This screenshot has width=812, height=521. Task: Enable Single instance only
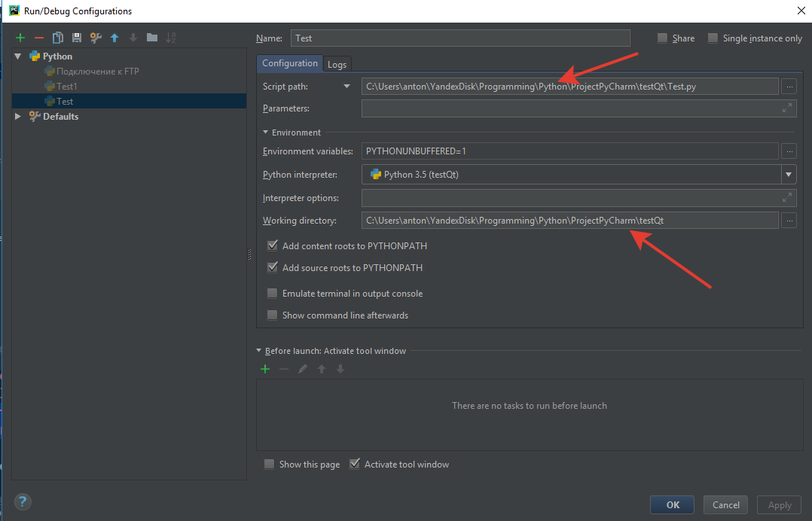coord(713,38)
